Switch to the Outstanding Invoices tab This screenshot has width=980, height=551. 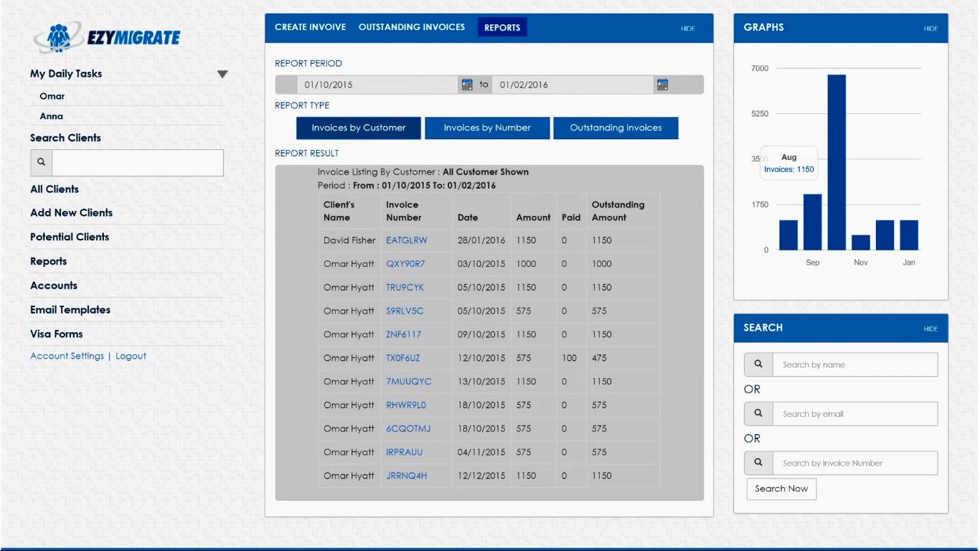412,27
